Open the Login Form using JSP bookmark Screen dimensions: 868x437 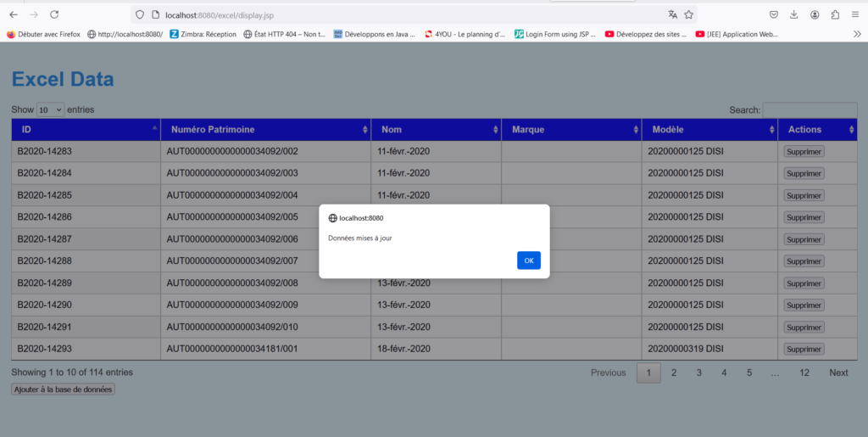(554, 35)
